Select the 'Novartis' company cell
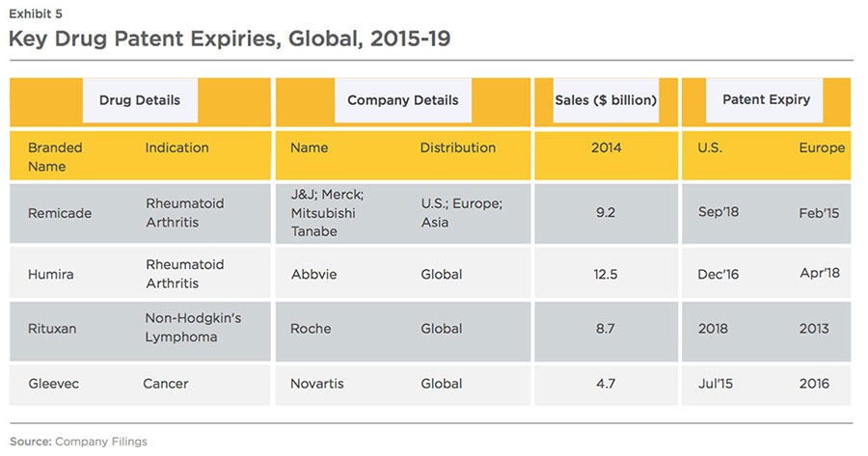Image resolution: width=868 pixels, height=456 pixels. [316, 384]
